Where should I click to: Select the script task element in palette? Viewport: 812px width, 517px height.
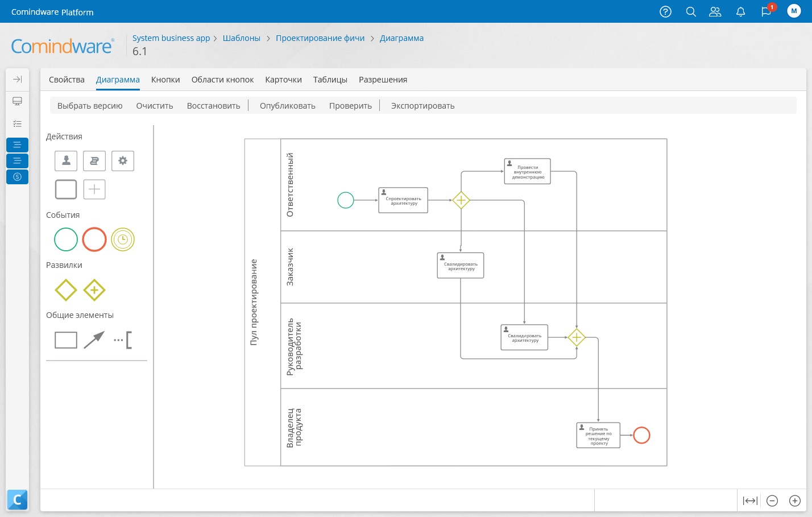click(x=94, y=161)
